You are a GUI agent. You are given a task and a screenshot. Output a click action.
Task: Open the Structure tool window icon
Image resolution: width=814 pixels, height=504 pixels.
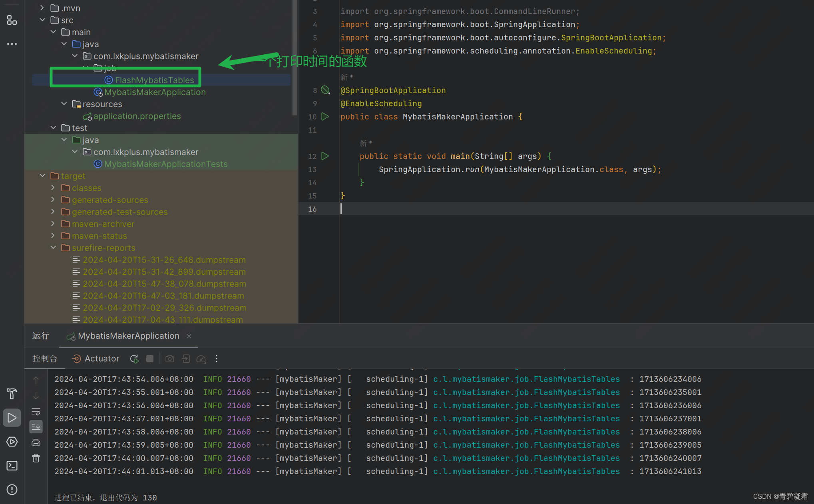tap(12, 20)
